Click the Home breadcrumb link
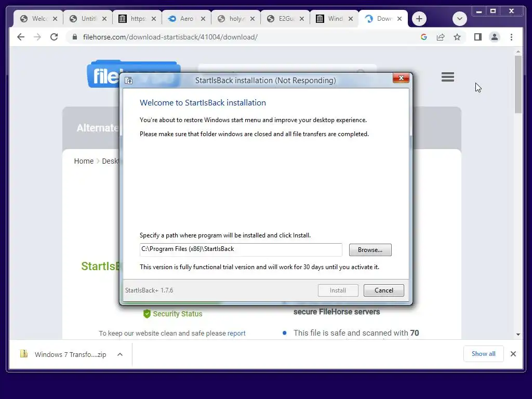This screenshot has height=399, width=532. (84, 161)
